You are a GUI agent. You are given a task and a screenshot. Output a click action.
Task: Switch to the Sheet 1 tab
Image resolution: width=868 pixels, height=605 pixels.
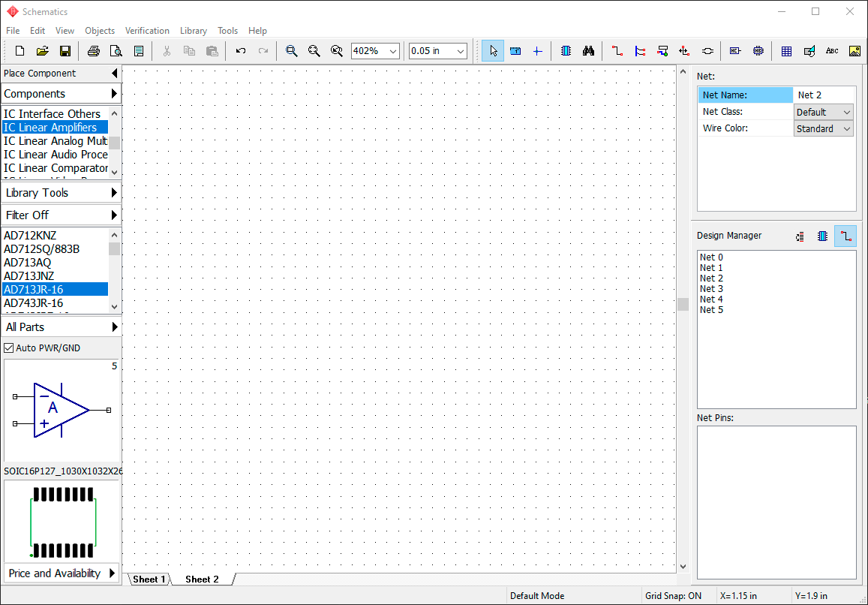[149, 579]
